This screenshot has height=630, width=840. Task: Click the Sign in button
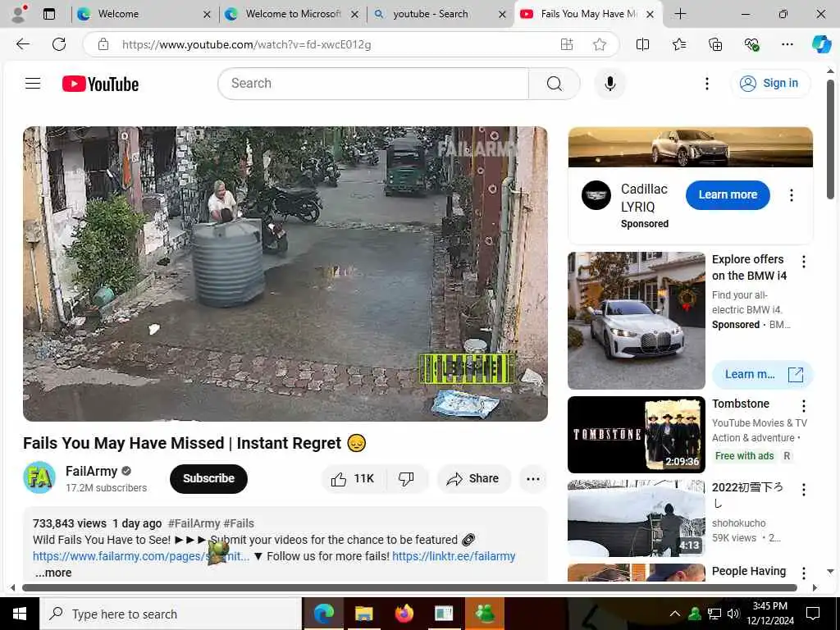click(x=769, y=84)
